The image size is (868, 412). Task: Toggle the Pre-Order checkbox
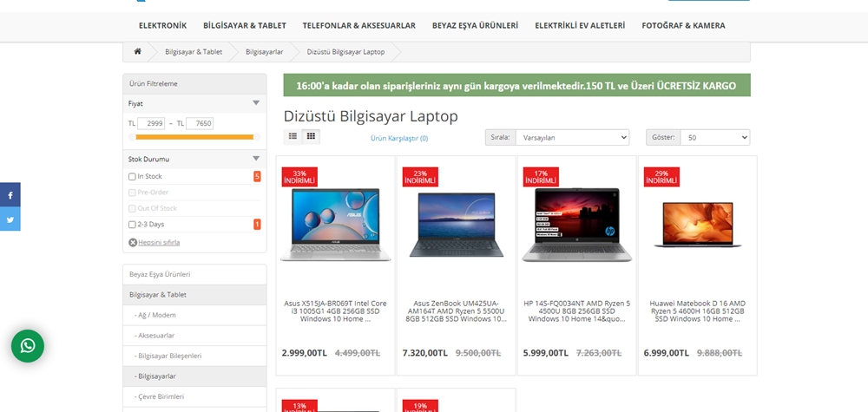[x=132, y=193]
